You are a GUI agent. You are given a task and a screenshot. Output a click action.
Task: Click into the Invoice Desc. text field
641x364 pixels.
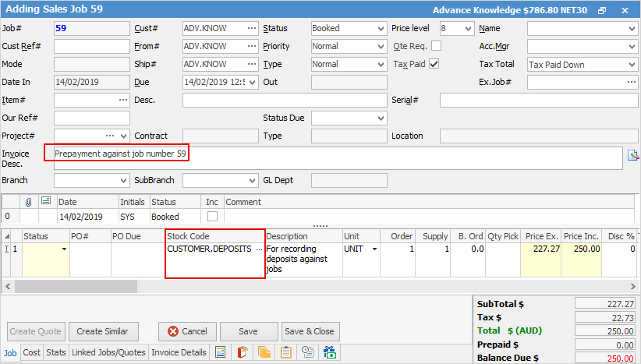coord(335,158)
